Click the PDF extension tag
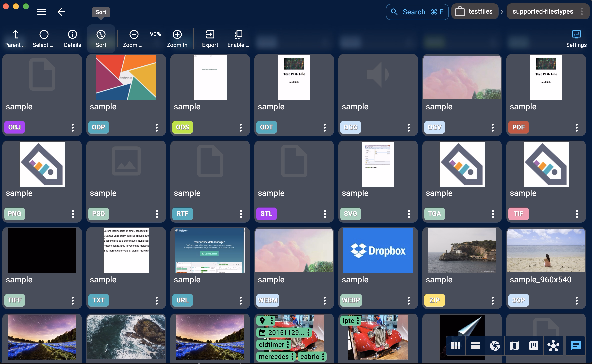Viewport: 592px width, 364px height. click(x=519, y=127)
